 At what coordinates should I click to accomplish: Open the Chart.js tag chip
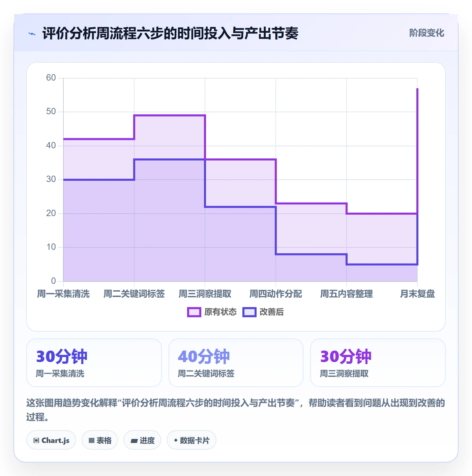(x=51, y=440)
